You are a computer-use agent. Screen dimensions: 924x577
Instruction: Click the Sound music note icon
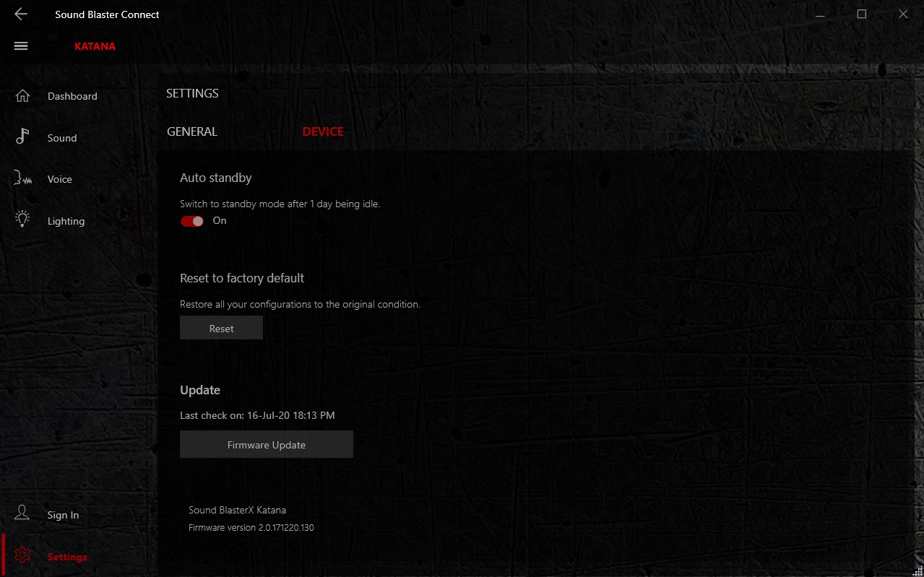pos(22,137)
